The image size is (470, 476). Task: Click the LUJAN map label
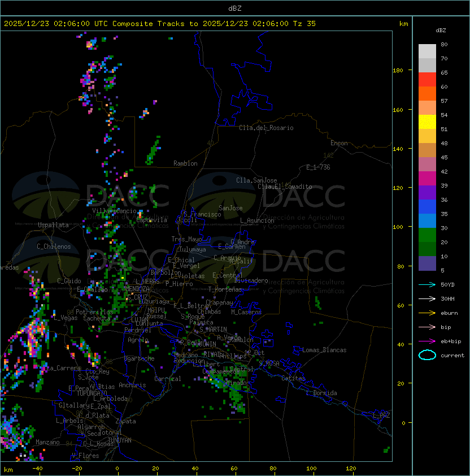click(x=140, y=320)
